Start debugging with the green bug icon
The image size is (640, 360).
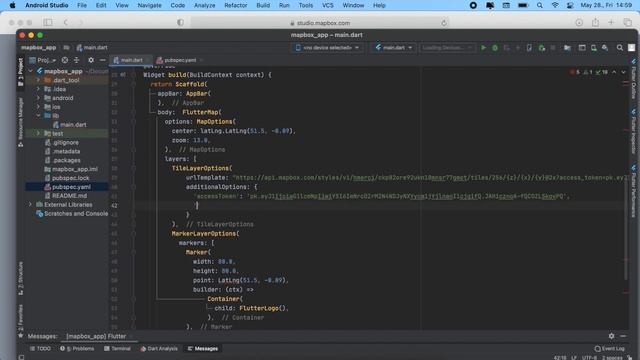[495, 48]
